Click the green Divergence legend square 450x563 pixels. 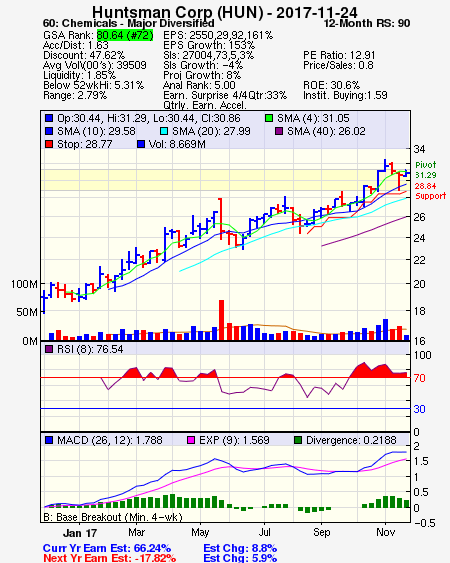pyautogui.click(x=298, y=440)
